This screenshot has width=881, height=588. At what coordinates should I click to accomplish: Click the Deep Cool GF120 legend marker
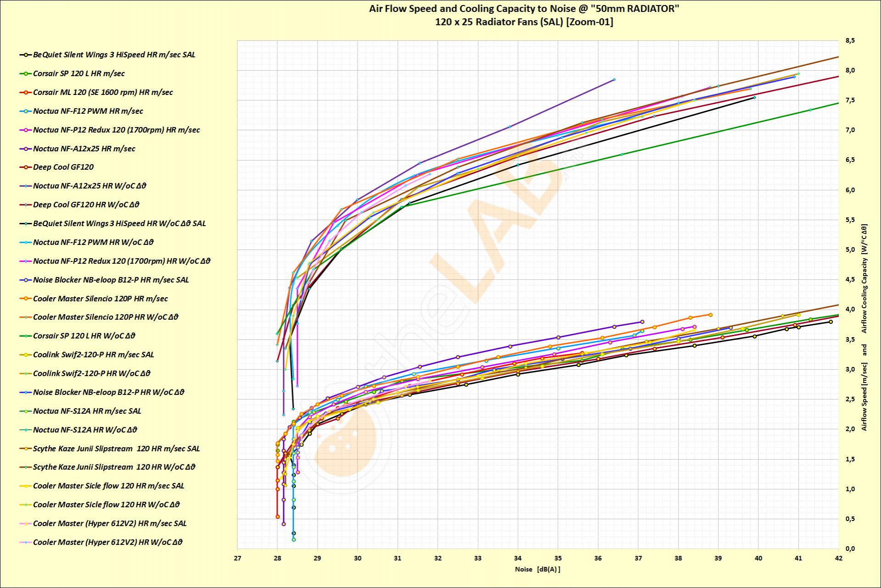click(25, 167)
